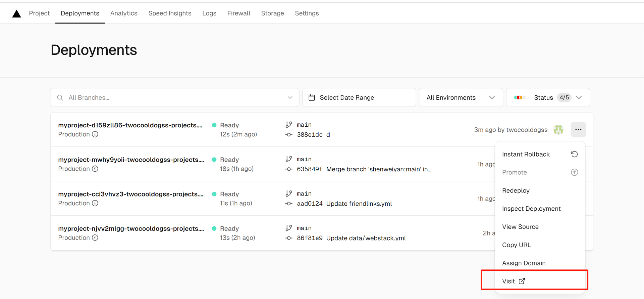Switch to the Analytics tab
This screenshot has height=299, width=644.
tap(124, 13)
